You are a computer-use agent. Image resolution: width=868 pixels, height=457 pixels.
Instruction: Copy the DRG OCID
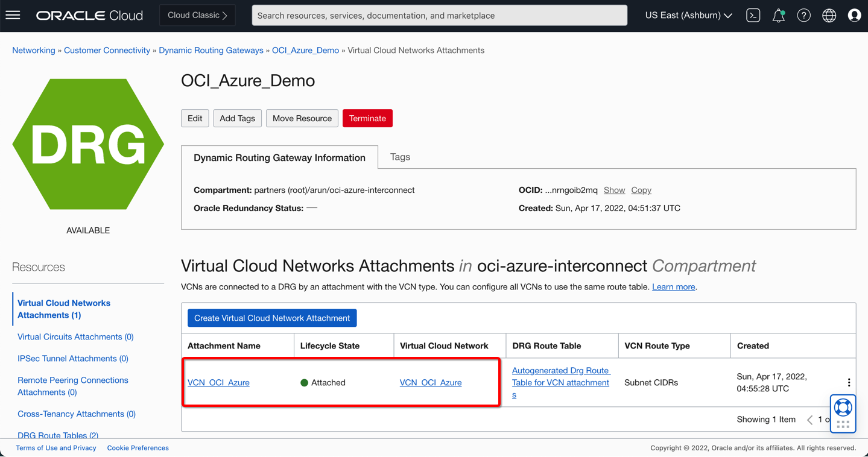[x=641, y=190]
